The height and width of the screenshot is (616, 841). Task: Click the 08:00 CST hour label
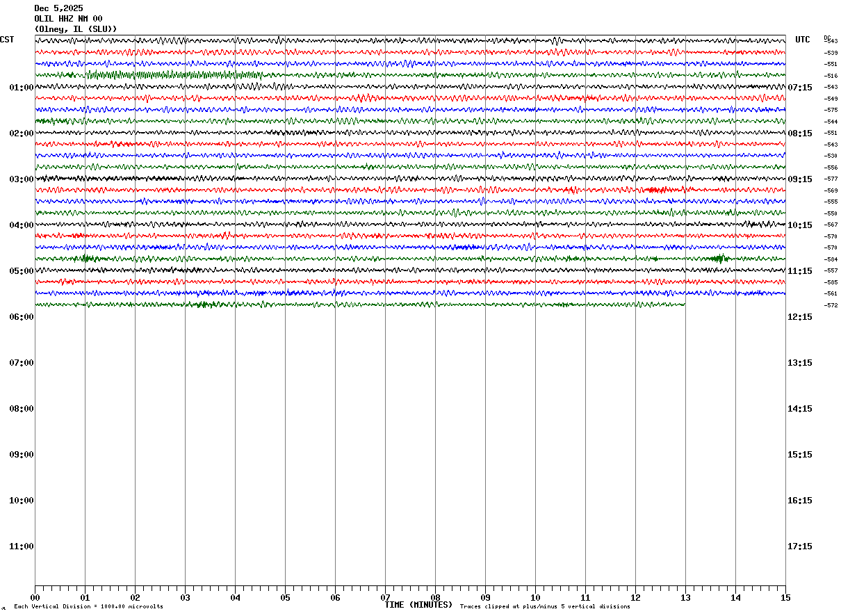22,409
